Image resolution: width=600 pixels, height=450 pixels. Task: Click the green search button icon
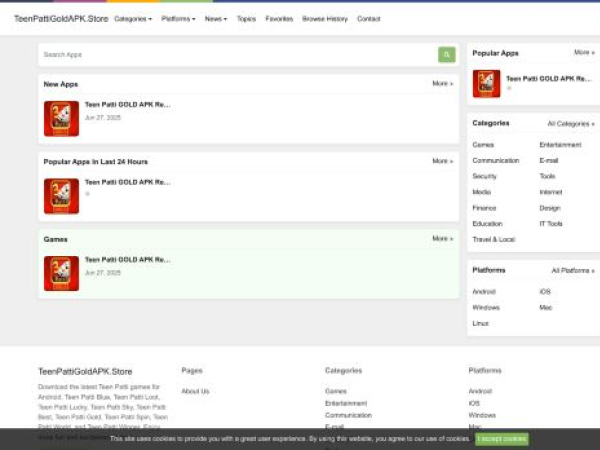pos(446,55)
